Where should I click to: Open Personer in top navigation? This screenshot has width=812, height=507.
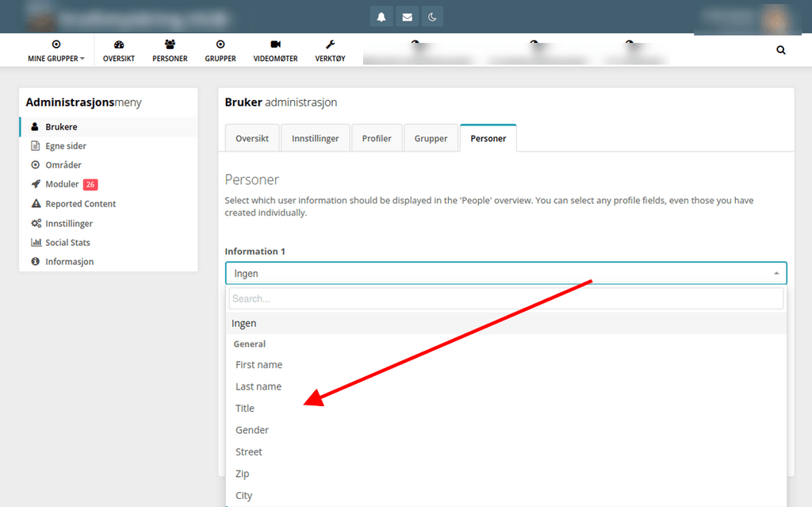(170, 51)
